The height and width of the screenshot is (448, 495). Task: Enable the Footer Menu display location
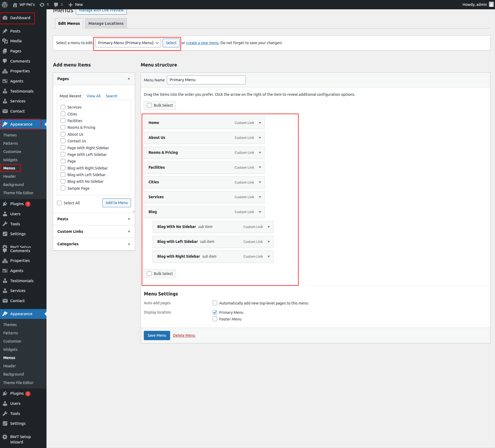click(x=215, y=319)
